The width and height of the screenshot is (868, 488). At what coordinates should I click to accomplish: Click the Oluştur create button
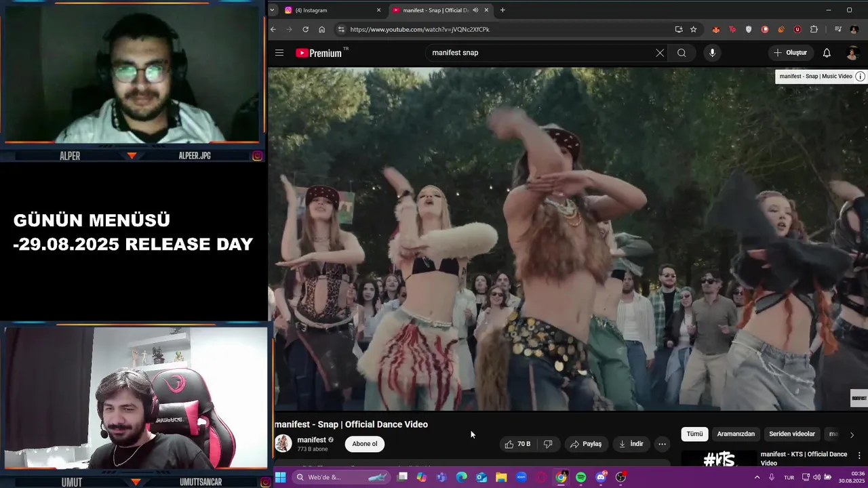(x=791, y=53)
